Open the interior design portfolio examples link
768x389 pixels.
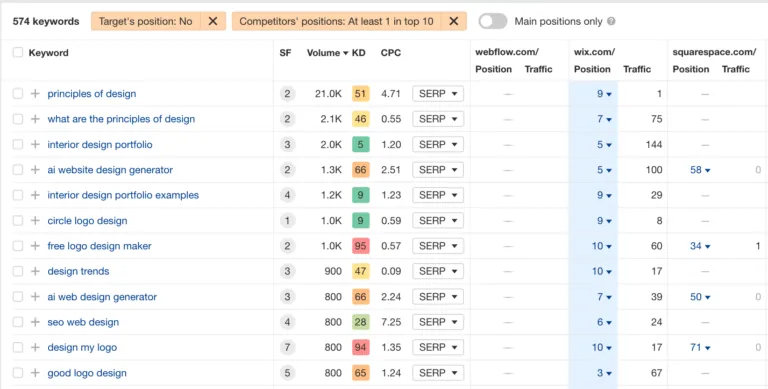point(123,195)
